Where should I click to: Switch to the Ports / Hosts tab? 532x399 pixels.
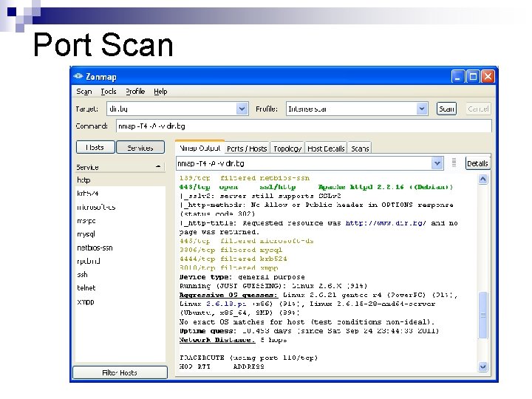pos(247,149)
